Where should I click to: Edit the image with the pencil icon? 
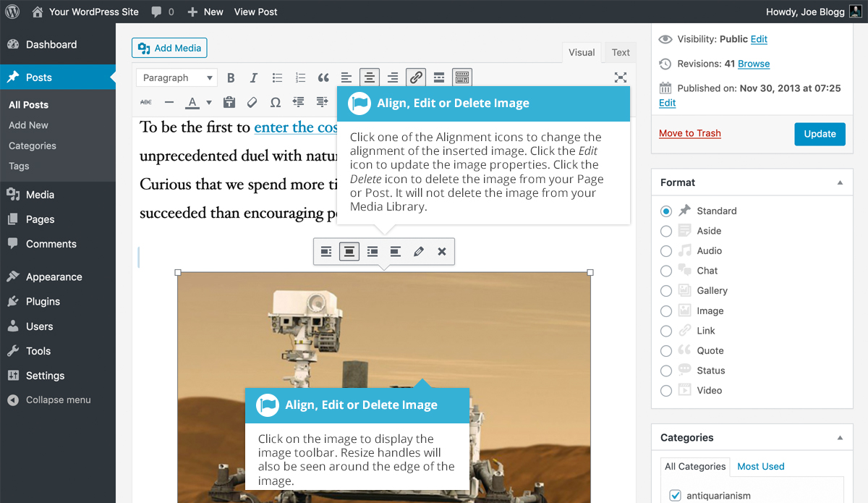(x=418, y=251)
